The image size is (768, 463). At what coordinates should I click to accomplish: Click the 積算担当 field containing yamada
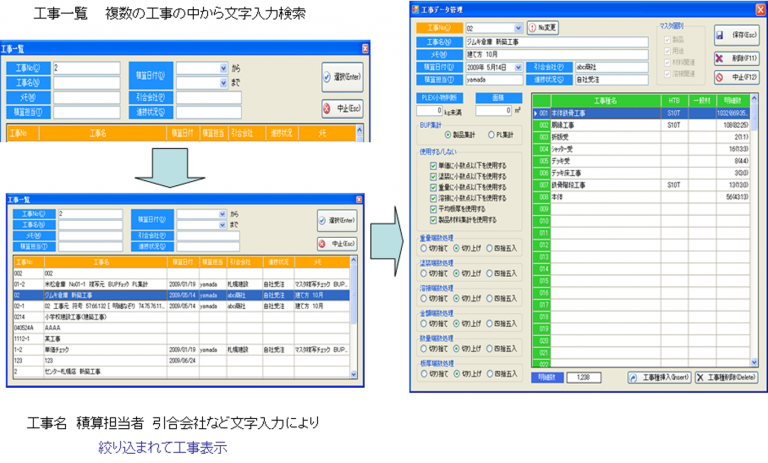tap(494, 79)
